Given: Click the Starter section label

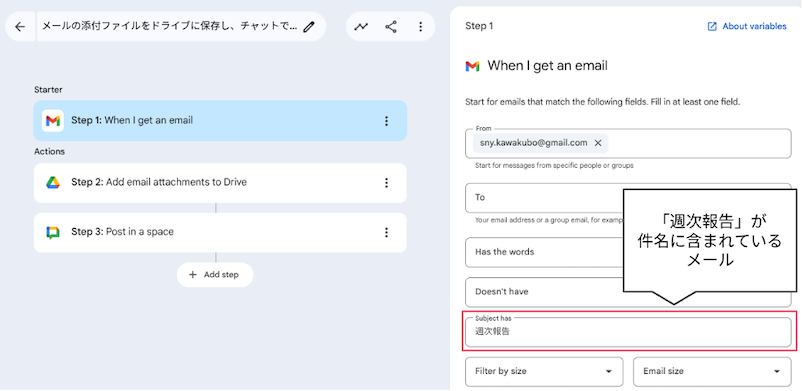Looking at the screenshot, I should (48, 90).
